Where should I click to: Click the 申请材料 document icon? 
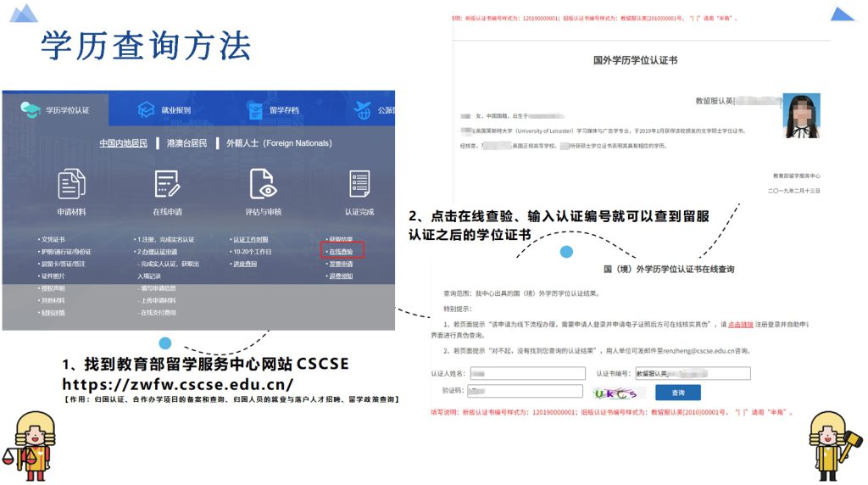point(71,184)
